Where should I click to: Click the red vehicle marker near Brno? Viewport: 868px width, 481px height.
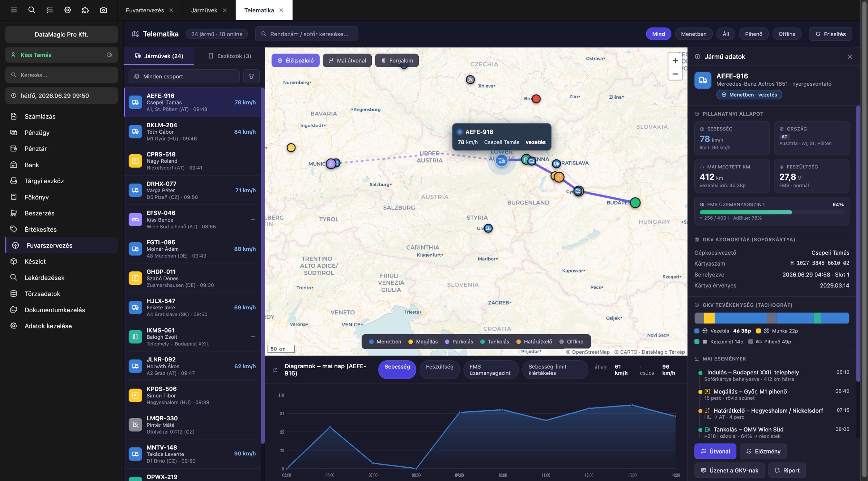(x=536, y=99)
